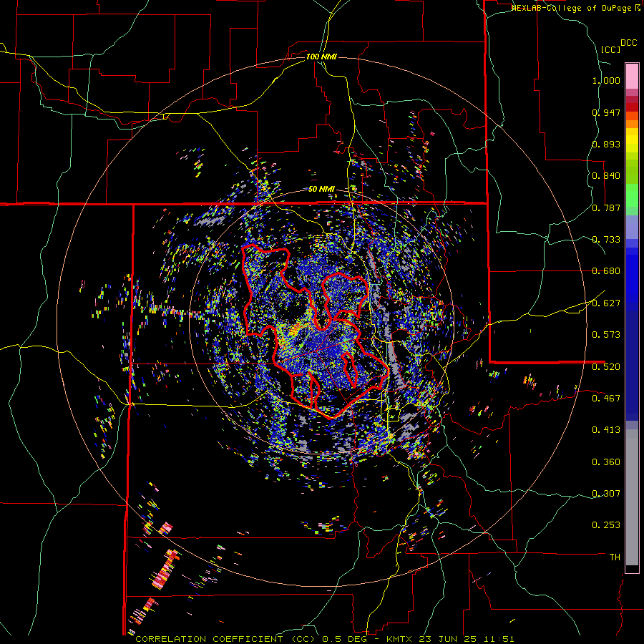The image size is (644, 644).
Task: Pick the gray segment of color bar
Action: click(x=632, y=497)
